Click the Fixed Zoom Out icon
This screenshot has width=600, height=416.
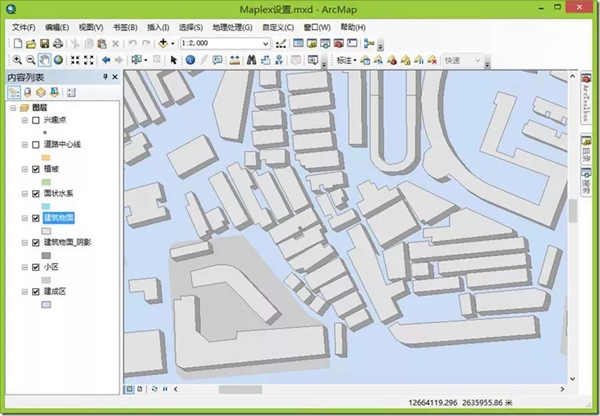click(x=89, y=60)
